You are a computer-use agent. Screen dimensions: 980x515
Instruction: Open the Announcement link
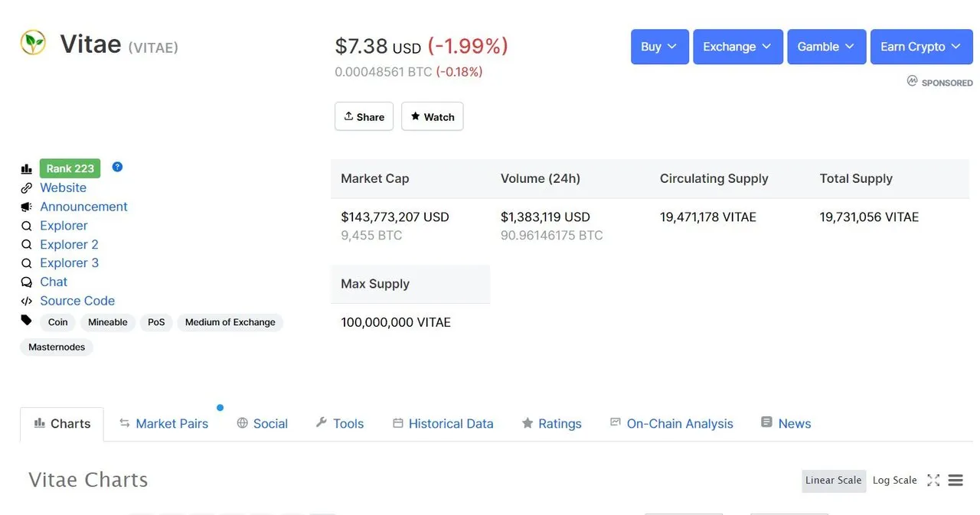(x=83, y=207)
